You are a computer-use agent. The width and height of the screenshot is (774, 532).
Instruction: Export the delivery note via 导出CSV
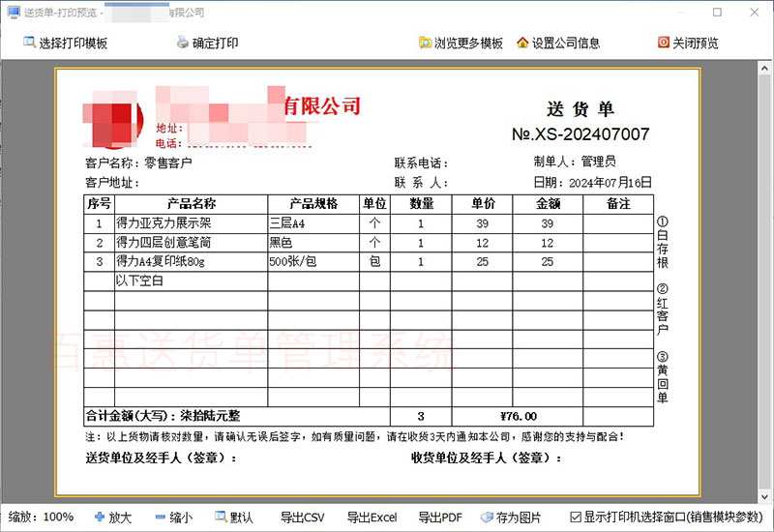pos(302,517)
